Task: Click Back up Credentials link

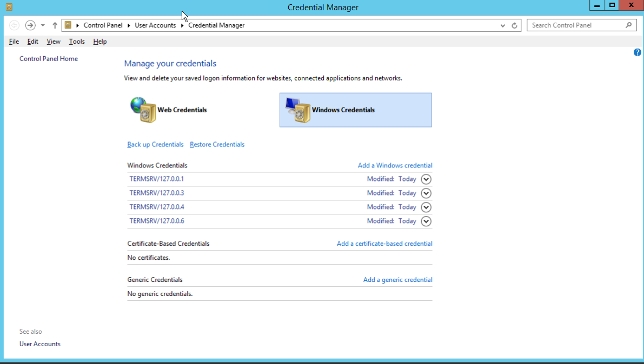Action: click(155, 144)
